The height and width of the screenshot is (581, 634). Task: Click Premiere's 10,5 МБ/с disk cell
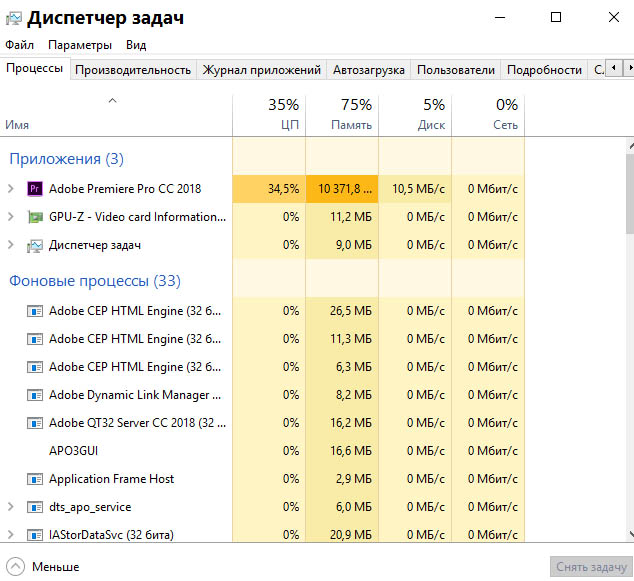click(415, 189)
